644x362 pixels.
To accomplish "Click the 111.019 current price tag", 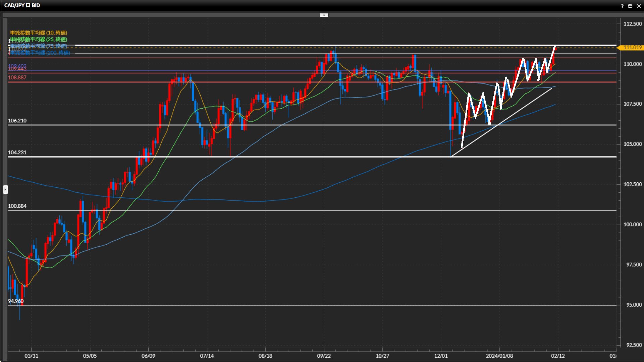I will (x=632, y=48).
